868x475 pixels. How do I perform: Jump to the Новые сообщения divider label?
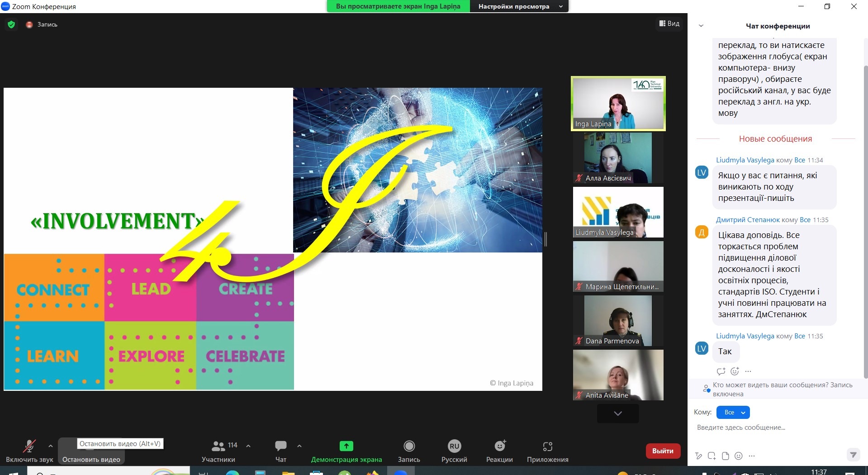coord(775,139)
